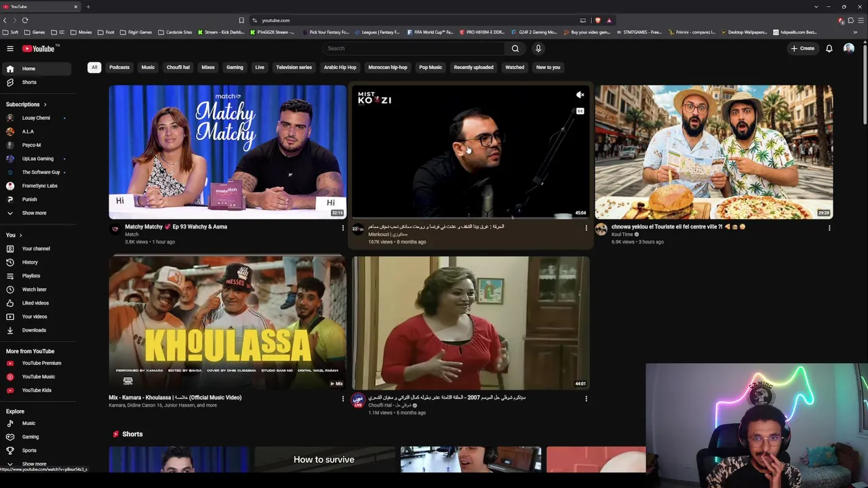Viewport: 868px width, 488px height.
Task: Open Watch later list
Action: 36,289
